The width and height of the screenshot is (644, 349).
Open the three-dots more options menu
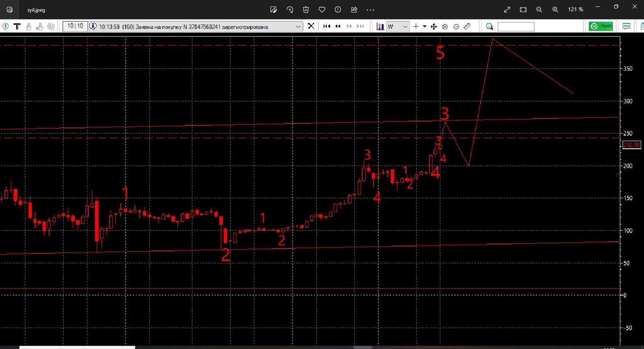click(x=370, y=10)
